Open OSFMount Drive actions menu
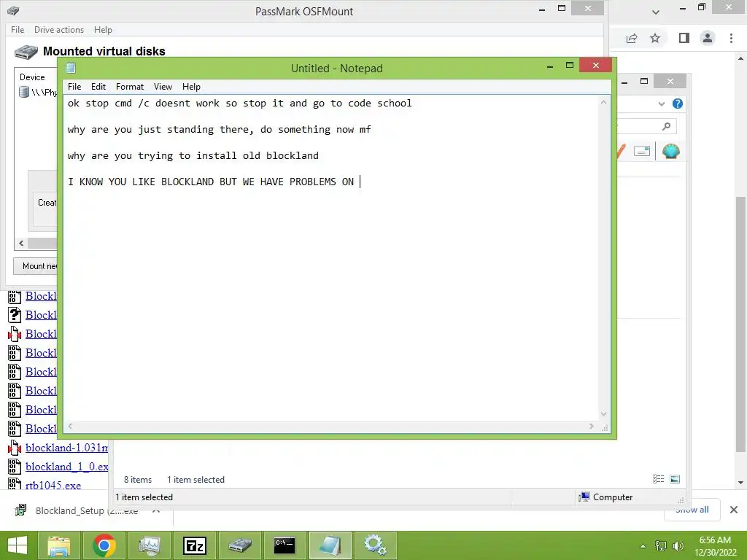 59,29
